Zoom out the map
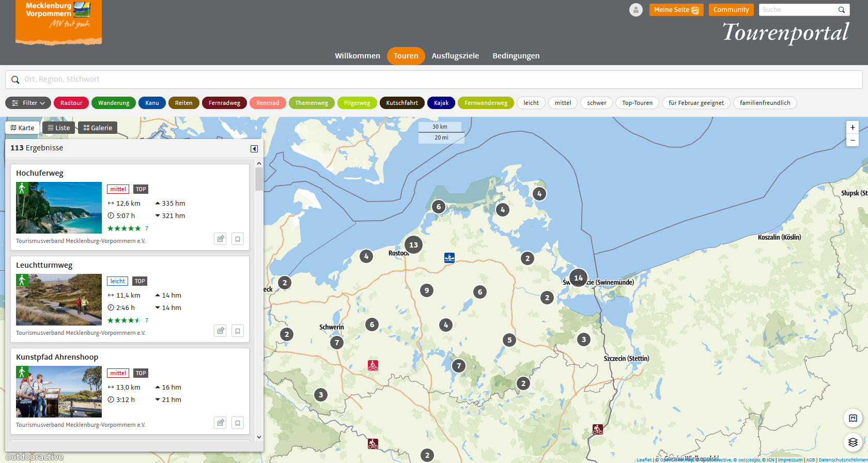This screenshot has height=463, width=868. [x=853, y=140]
